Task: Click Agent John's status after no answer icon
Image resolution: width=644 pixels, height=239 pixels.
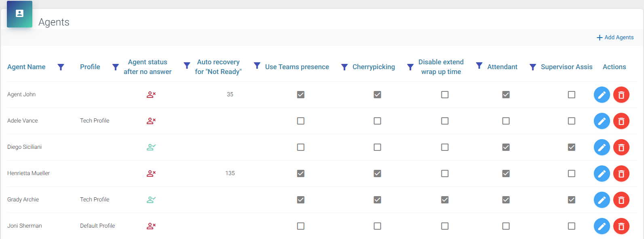Action: pyautogui.click(x=151, y=95)
